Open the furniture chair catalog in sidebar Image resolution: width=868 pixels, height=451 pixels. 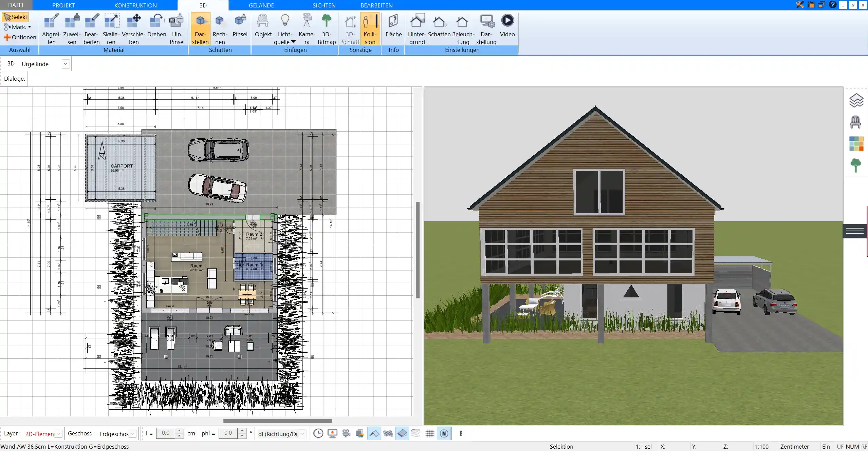click(855, 122)
